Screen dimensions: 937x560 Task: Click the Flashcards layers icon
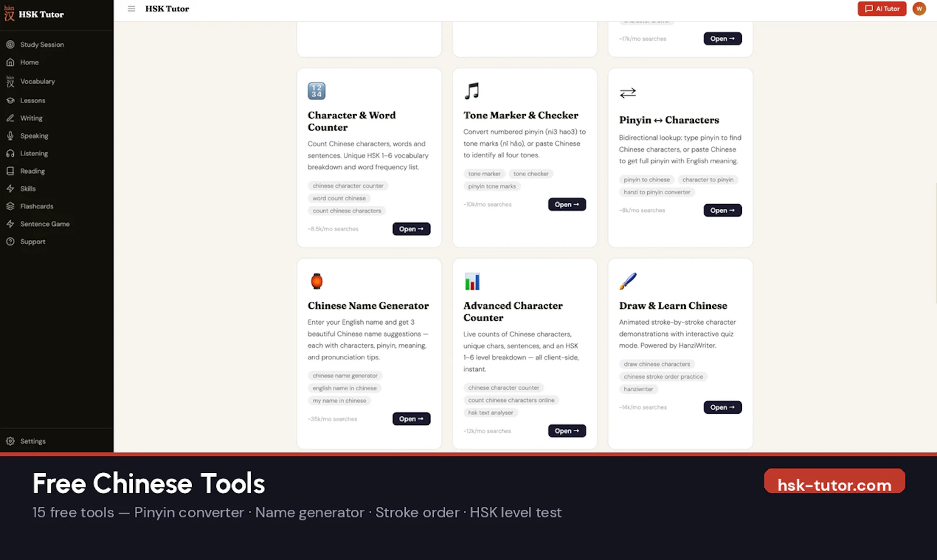point(10,206)
